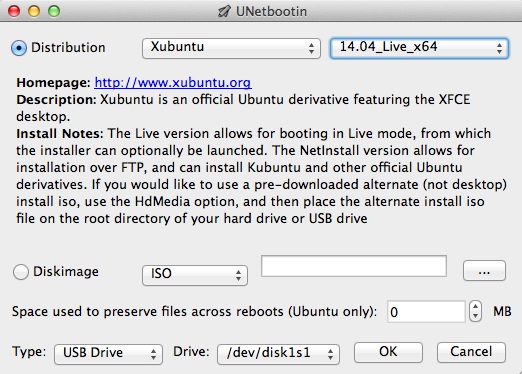The width and height of the screenshot is (522, 374).
Task: Zoom the window with green button
Action: tap(54, 11)
